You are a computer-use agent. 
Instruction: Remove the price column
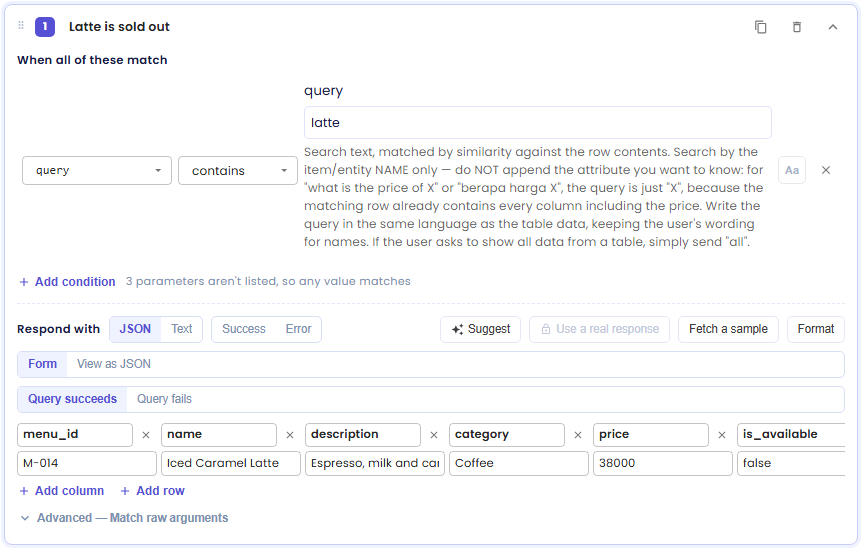pos(722,435)
